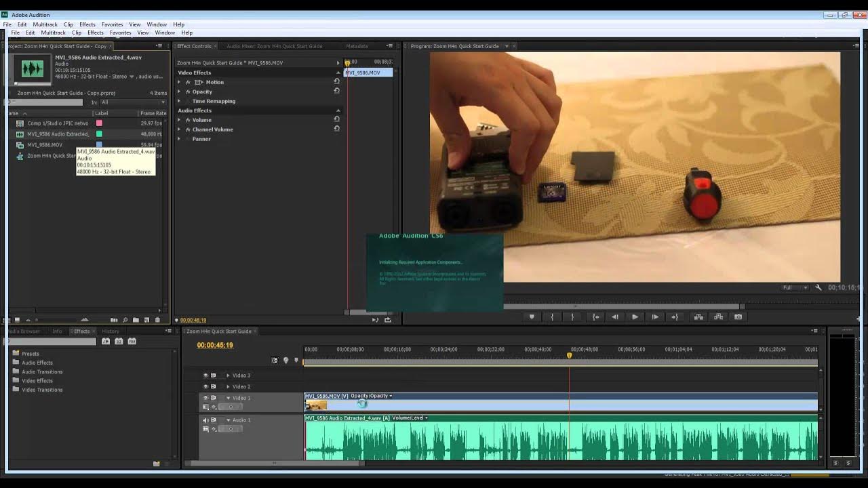Open the Audio Mixer tab
The image size is (868, 488).
point(275,46)
